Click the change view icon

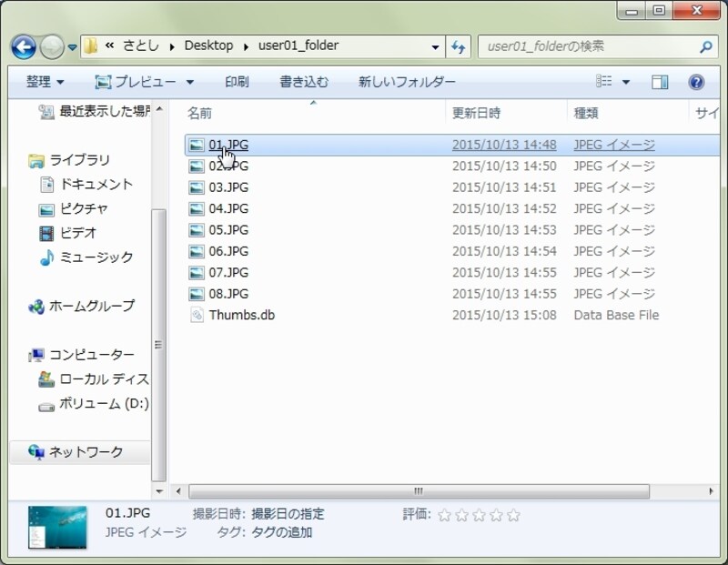[x=604, y=82]
